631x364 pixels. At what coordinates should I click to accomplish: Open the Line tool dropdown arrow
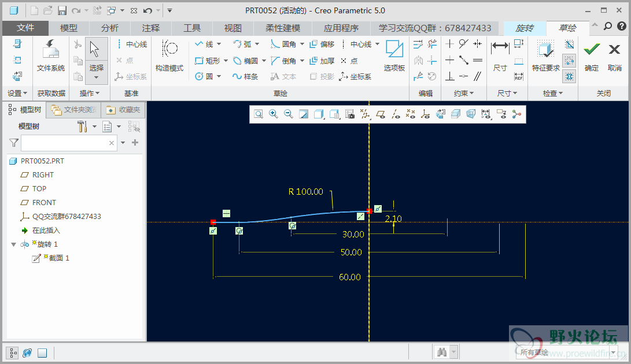(219, 44)
